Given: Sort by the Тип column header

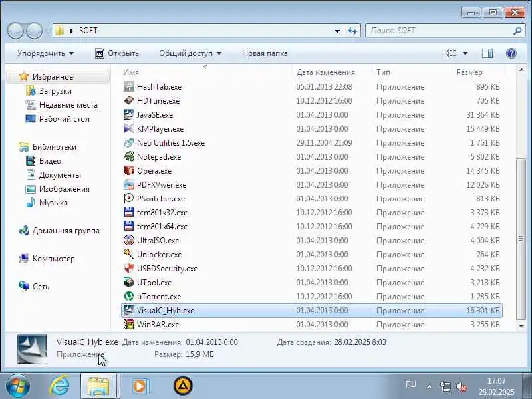Looking at the screenshot, I should click(383, 72).
